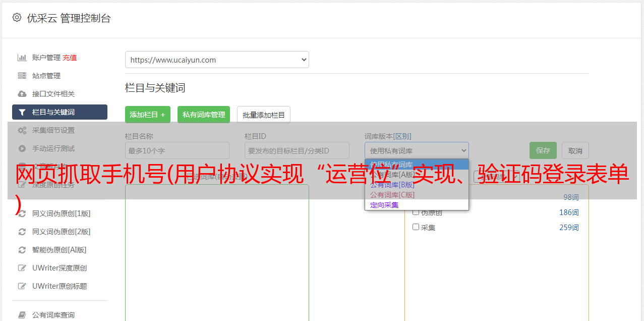Click the green 添加栏目 + button
This screenshot has height=321, width=644.
[148, 115]
